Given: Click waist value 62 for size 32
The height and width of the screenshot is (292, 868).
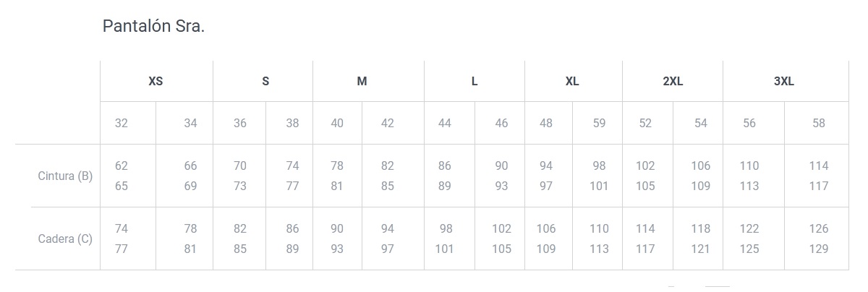Looking at the screenshot, I should click(x=122, y=166).
